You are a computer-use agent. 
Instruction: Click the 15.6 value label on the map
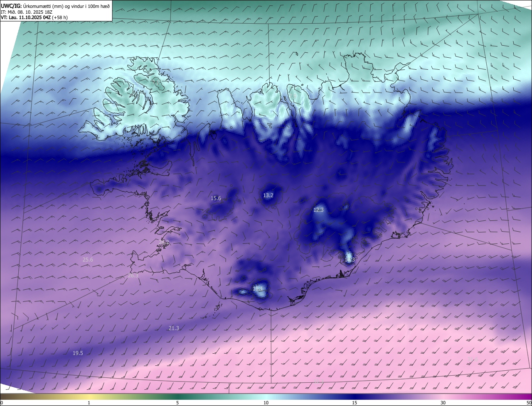click(x=216, y=198)
